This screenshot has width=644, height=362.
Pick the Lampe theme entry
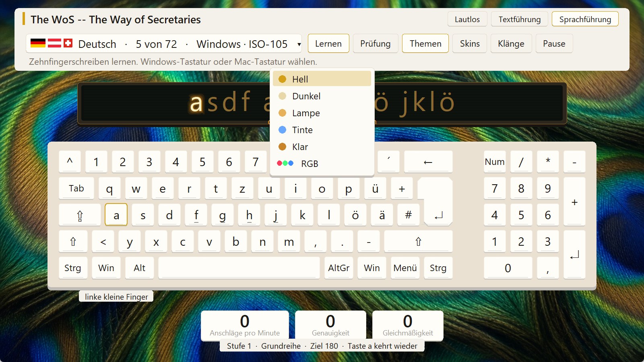coord(322,113)
